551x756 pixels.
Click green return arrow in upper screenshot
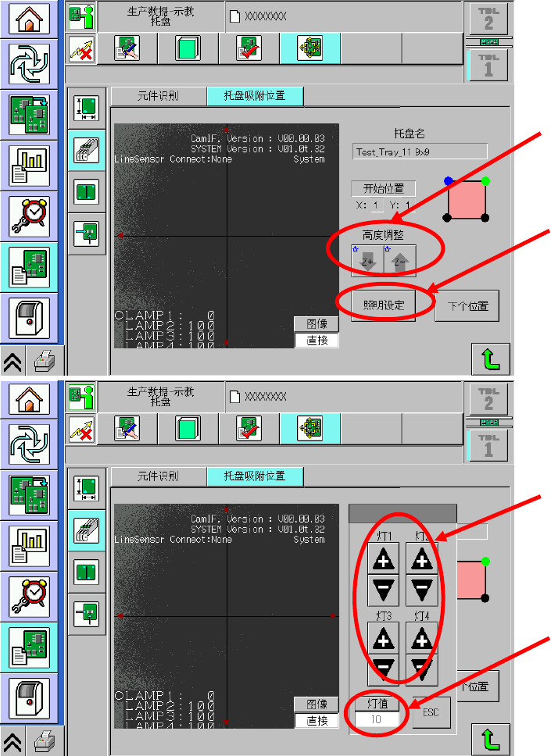[490, 359]
